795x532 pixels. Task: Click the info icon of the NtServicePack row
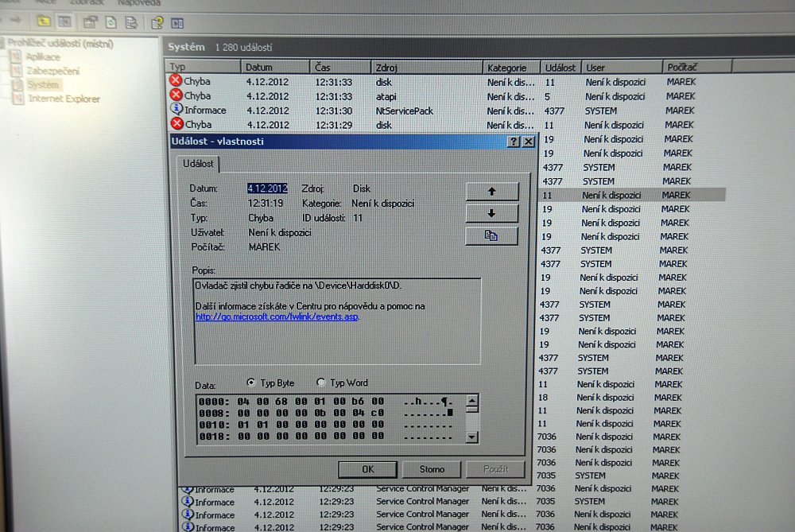click(x=176, y=108)
